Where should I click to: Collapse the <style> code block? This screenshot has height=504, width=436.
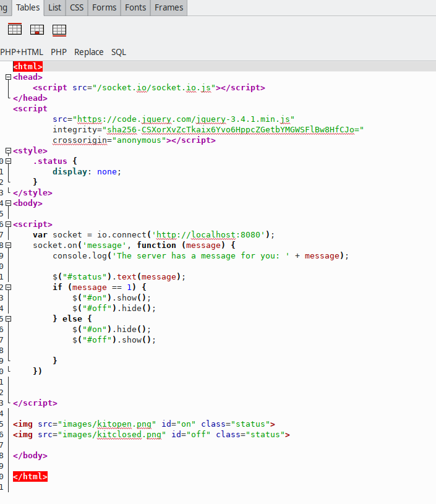[x=9, y=151]
